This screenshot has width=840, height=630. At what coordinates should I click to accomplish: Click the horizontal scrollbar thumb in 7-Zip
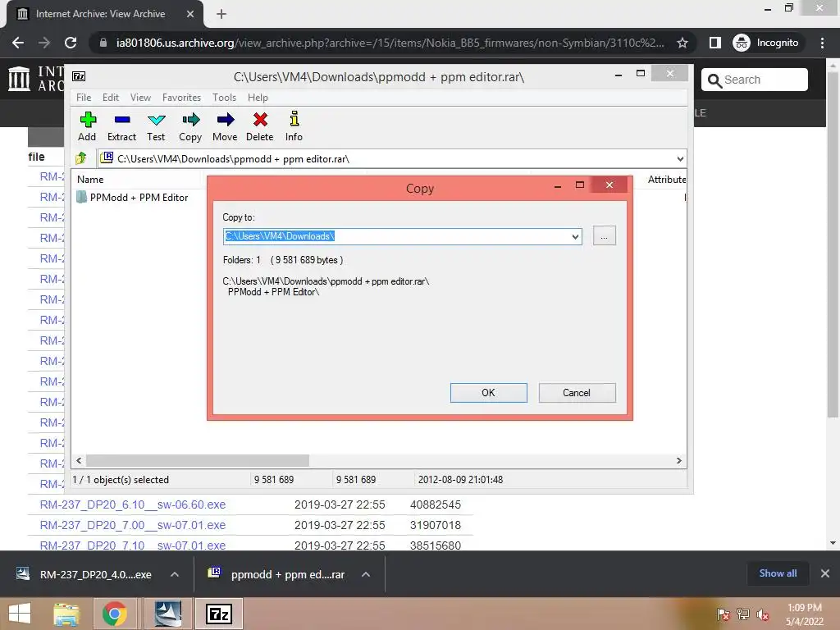click(x=197, y=461)
